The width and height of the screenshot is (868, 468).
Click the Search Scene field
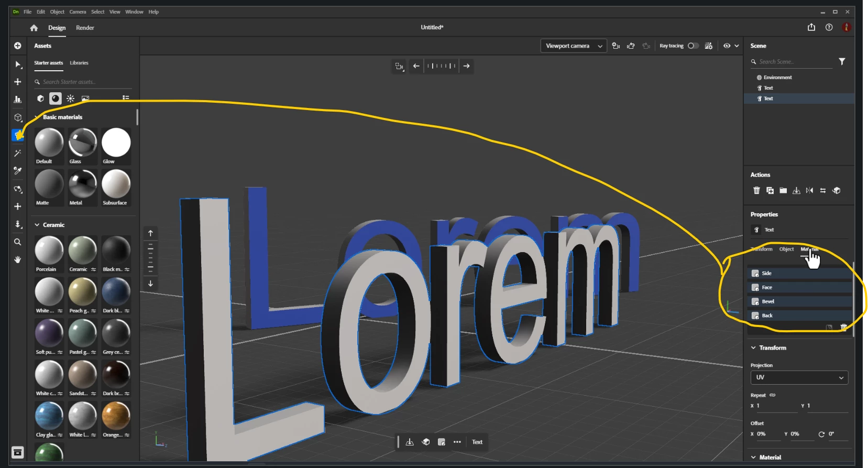tap(792, 62)
